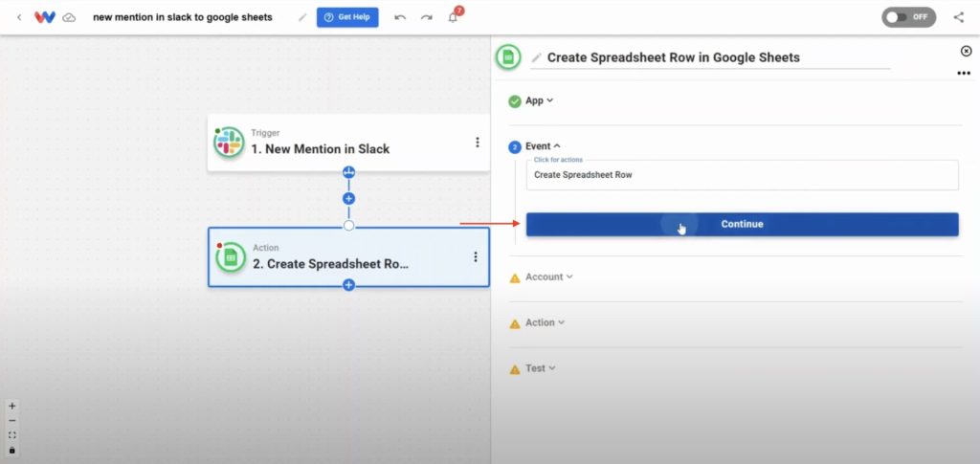The height and width of the screenshot is (464, 980).
Task: Click the workflow title text
Action: (183, 17)
